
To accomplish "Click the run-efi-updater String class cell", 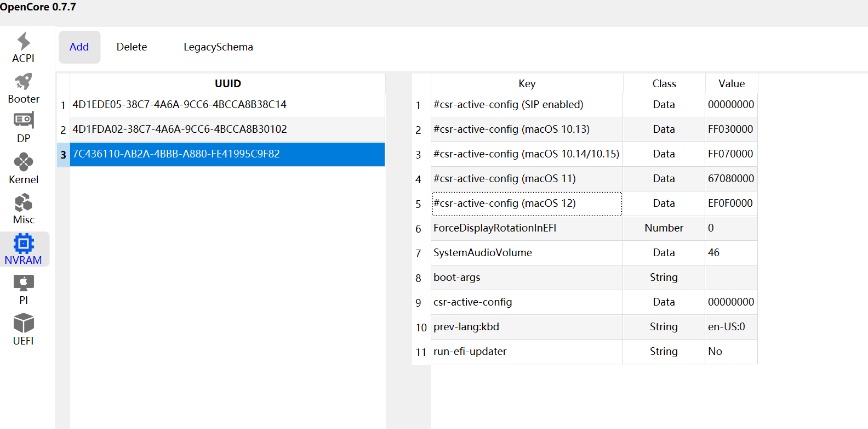I will tap(664, 352).
